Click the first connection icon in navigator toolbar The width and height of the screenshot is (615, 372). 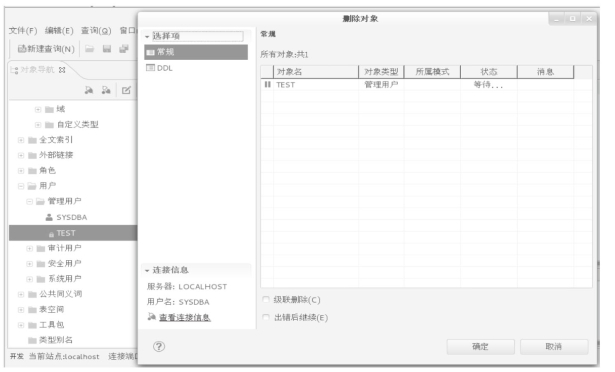[89, 90]
